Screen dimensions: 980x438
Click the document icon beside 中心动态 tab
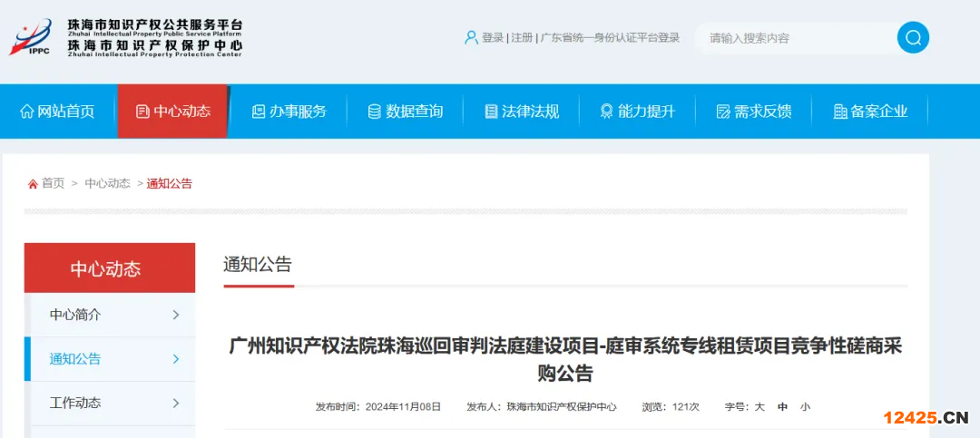142,112
